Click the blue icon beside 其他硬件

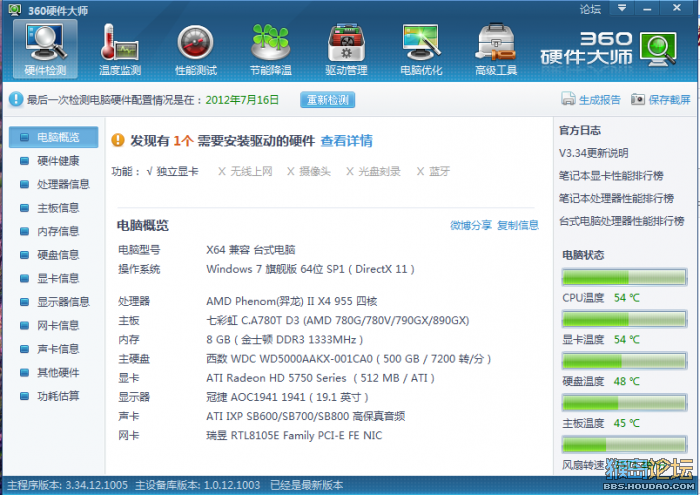tap(25, 373)
